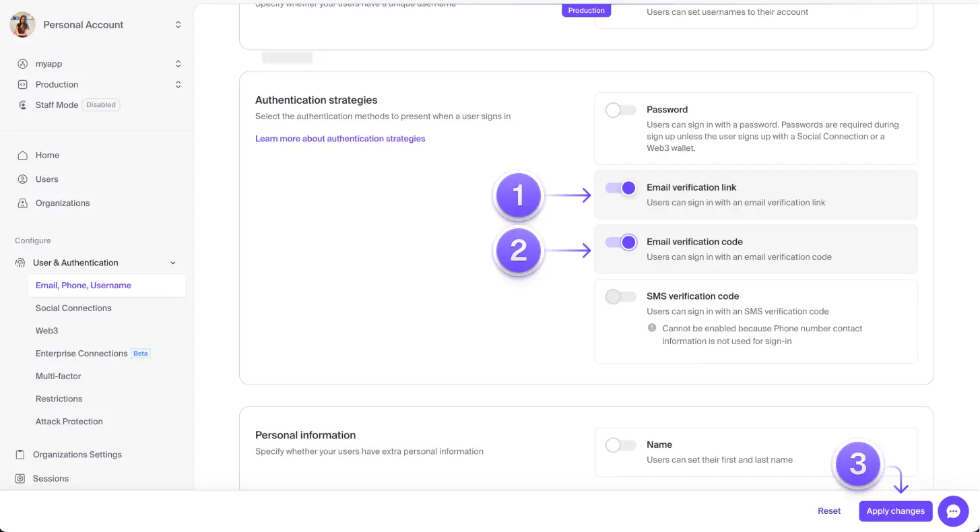Click the Production badge at top
This screenshot has height=532, width=980.
[x=585, y=10]
